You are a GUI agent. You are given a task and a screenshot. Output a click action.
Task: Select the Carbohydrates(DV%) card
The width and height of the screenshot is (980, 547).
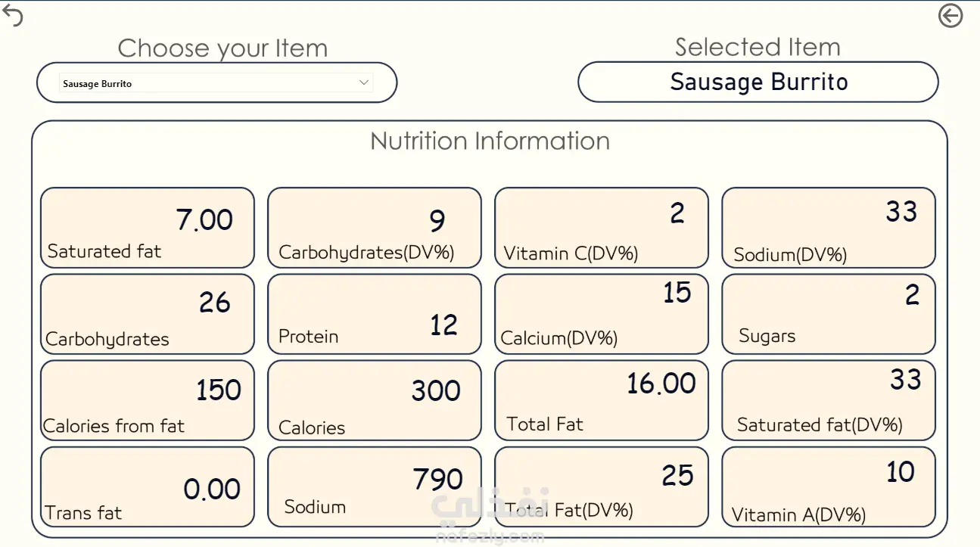(375, 228)
